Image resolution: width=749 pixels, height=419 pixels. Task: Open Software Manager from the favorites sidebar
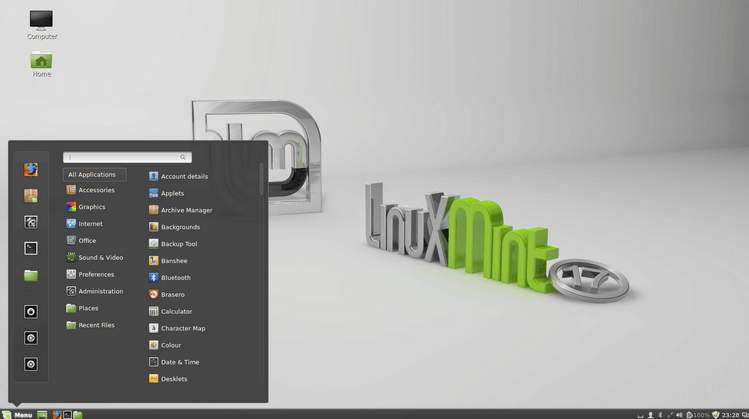31,196
